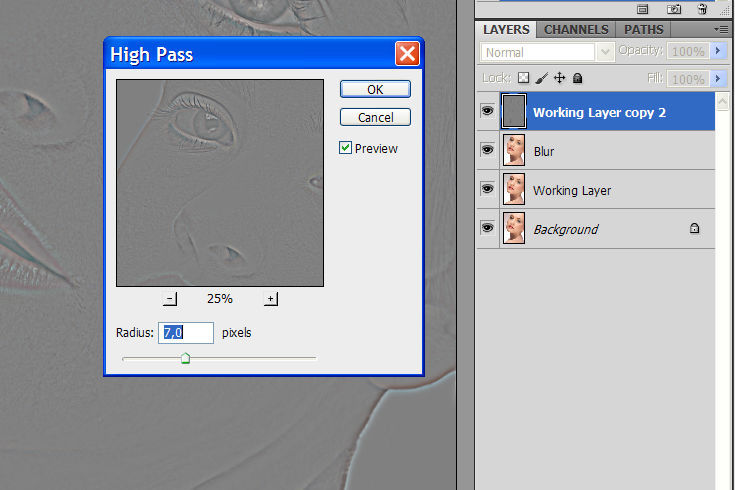Click the 25% preview zoom value
The height and width of the screenshot is (490, 735).
[220, 298]
